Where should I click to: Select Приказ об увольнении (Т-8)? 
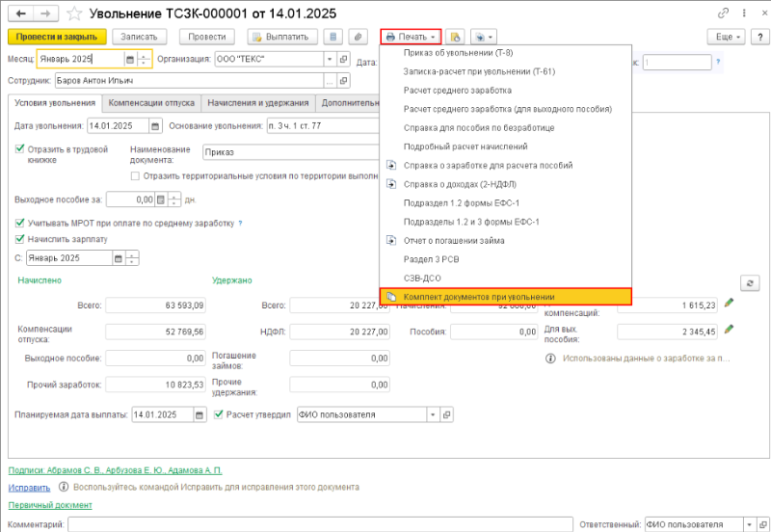click(505, 53)
